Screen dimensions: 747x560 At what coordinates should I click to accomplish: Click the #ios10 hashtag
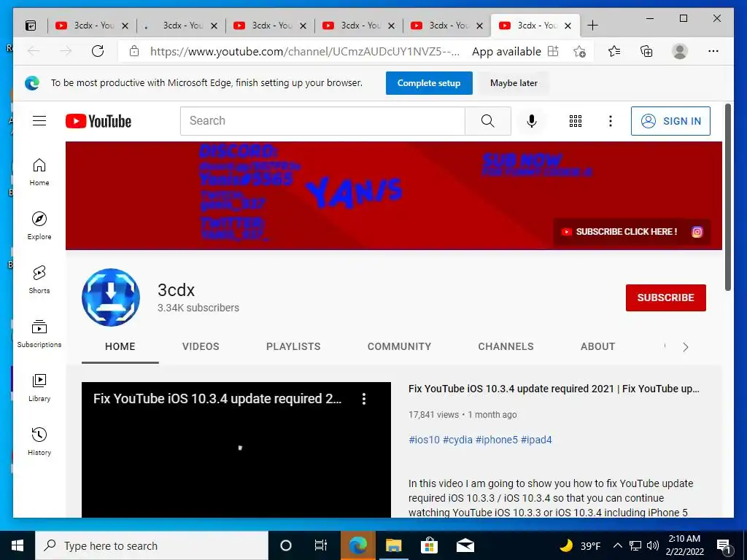(424, 440)
